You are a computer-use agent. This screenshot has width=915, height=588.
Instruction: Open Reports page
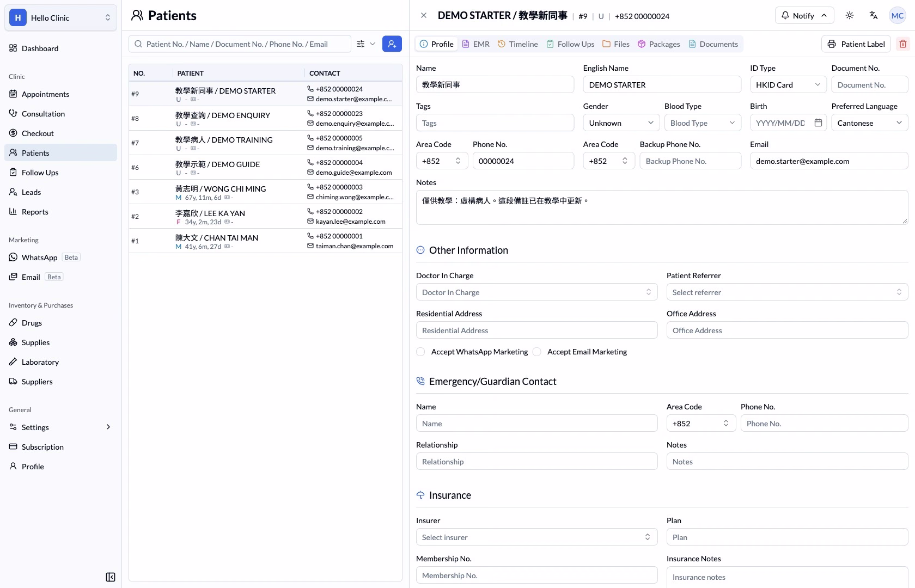click(x=60, y=212)
